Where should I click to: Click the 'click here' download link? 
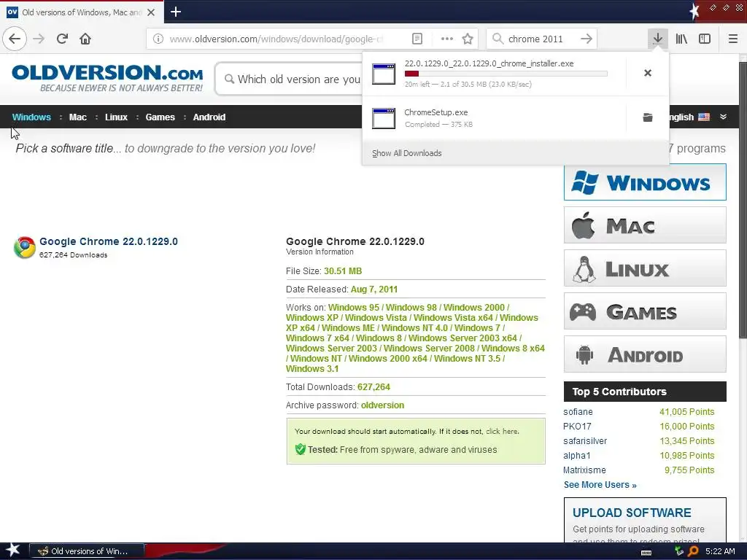501,432
